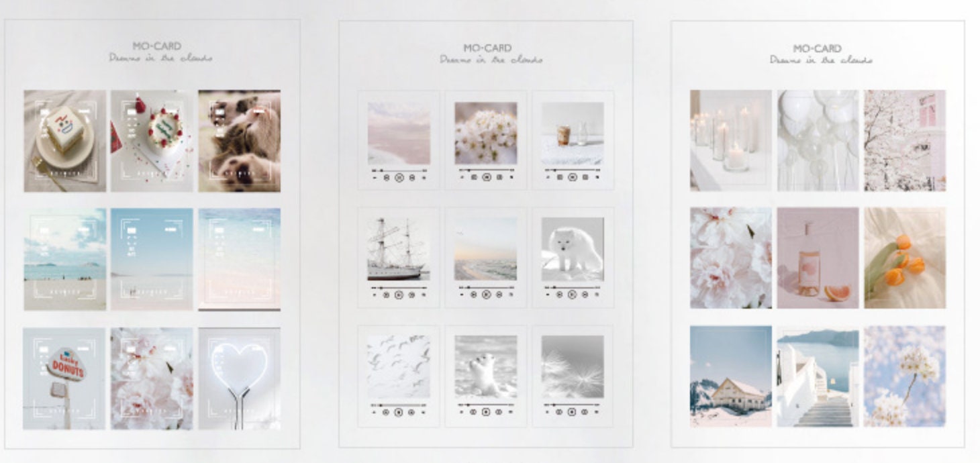Select the orange tulips photo
The width and height of the screenshot is (980, 463).
pyautogui.click(x=904, y=258)
